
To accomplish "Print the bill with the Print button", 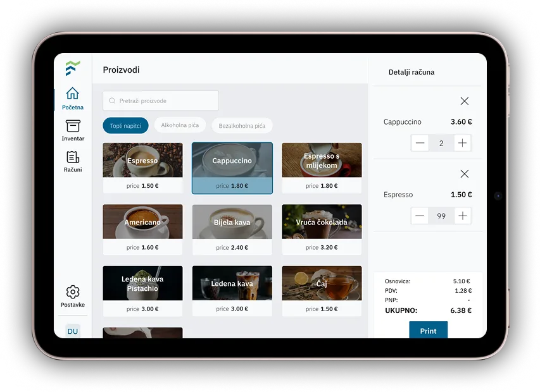I will pos(429,330).
